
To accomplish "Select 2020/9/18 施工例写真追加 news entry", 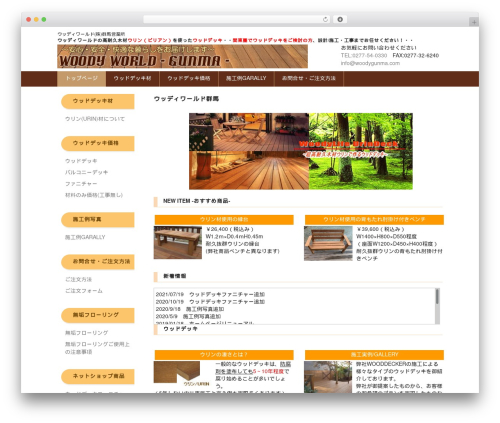I will pyautogui.click(x=190, y=309).
